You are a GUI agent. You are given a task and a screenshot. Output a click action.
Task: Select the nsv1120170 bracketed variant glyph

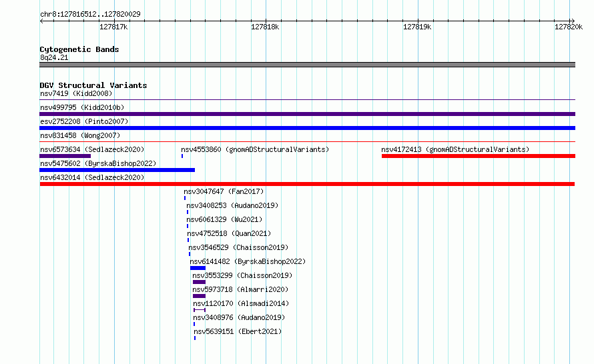coord(200,310)
